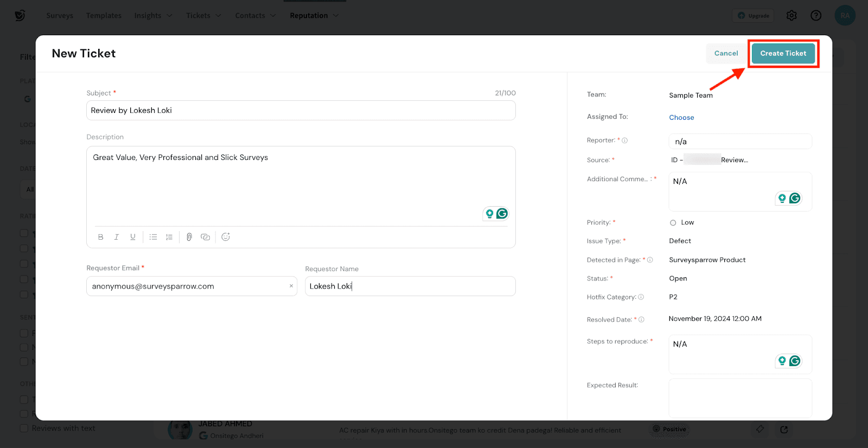The height and width of the screenshot is (448, 868).
Task: Select the Low priority radio button
Action: click(x=673, y=223)
